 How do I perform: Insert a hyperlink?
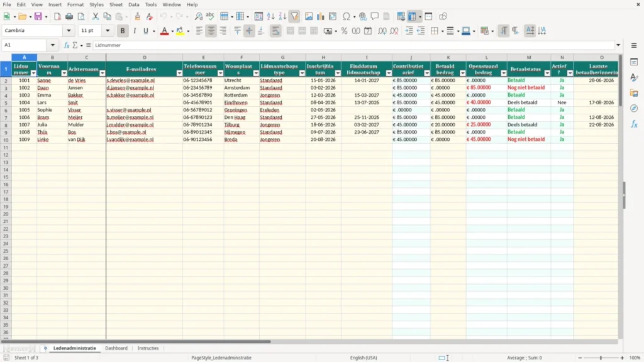click(x=363, y=16)
